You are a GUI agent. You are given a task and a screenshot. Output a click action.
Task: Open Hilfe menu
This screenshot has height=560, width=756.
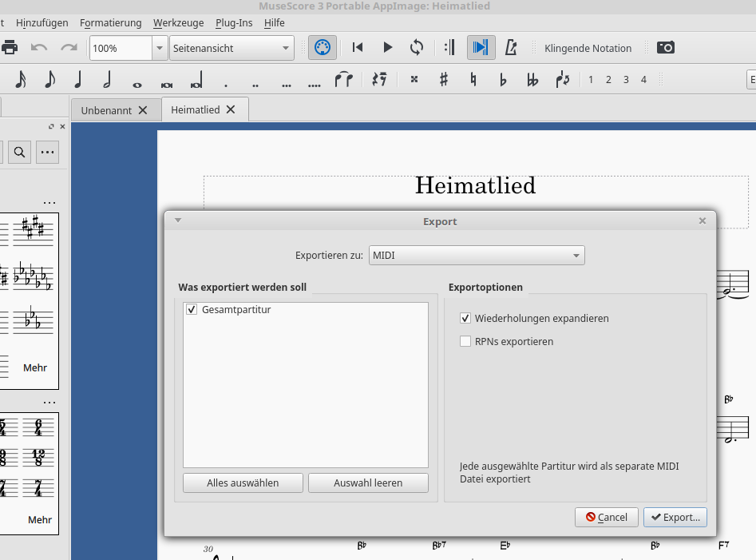click(275, 22)
